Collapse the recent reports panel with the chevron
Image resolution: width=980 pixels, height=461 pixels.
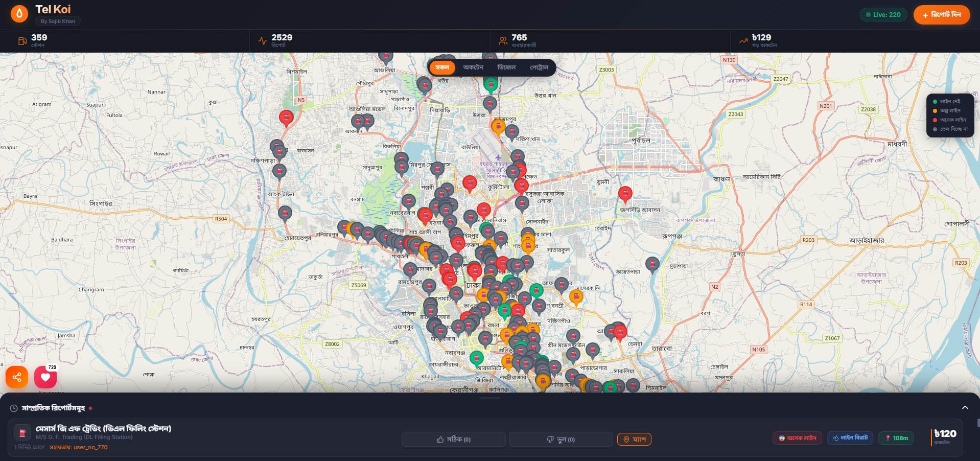965,407
